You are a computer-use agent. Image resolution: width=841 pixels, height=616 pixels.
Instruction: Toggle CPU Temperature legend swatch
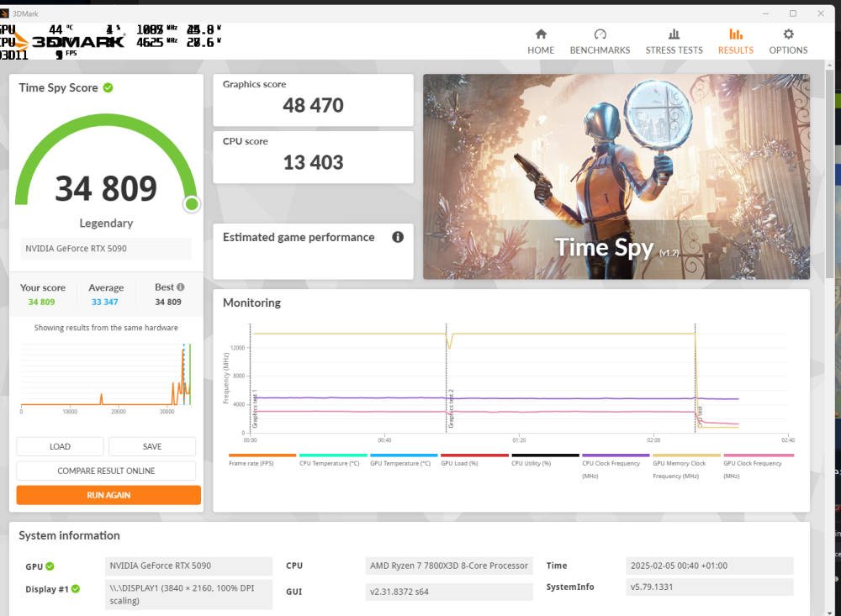click(333, 455)
